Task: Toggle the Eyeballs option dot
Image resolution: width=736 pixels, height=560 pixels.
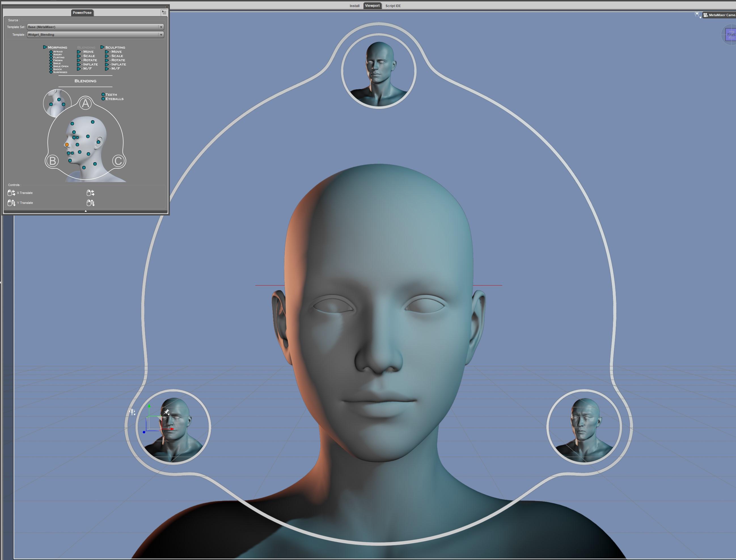Action: pyautogui.click(x=103, y=99)
